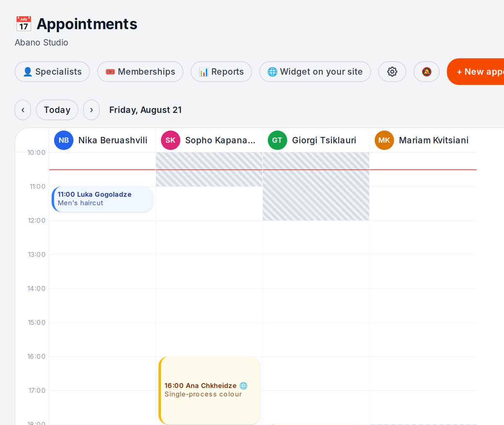Click the calendar icon beside Appointments
Screen dimensions: 504x425
[x=24, y=24]
